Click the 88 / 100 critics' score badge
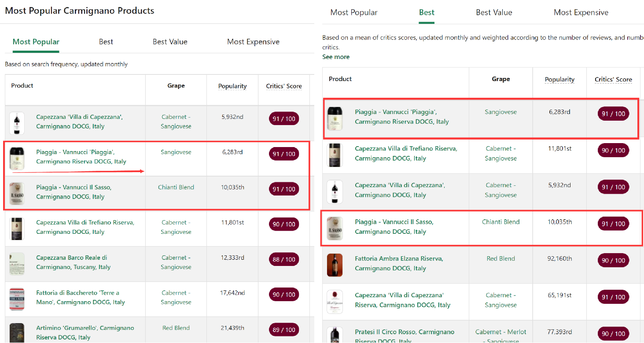This screenshot has height=343, width=644. [284, 259]
